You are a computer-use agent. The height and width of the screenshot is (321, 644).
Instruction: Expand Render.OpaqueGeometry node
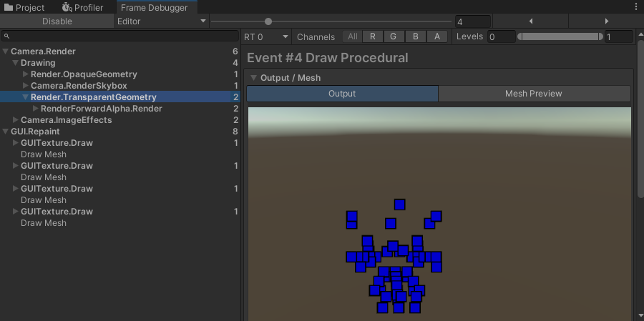26,74
